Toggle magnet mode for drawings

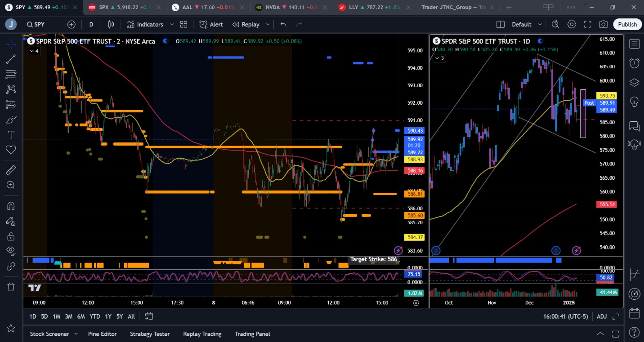tap(11, 206)
